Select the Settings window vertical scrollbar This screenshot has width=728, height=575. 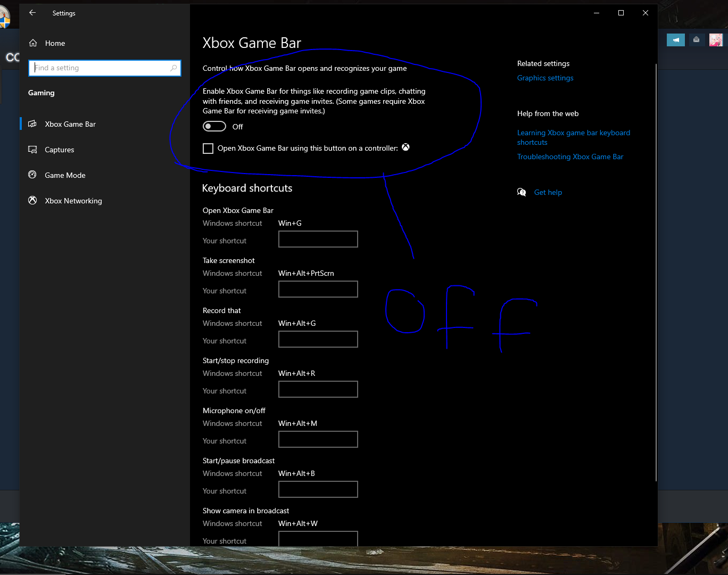(656, 273)
